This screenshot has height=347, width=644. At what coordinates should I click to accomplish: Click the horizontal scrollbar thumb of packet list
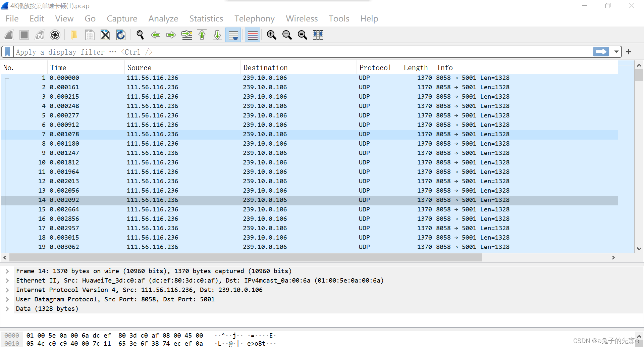click(x=246, y=257)
